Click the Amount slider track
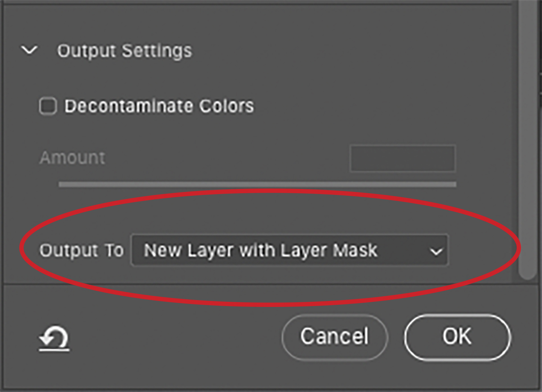The image size is (542, 392). click(257, 184)
